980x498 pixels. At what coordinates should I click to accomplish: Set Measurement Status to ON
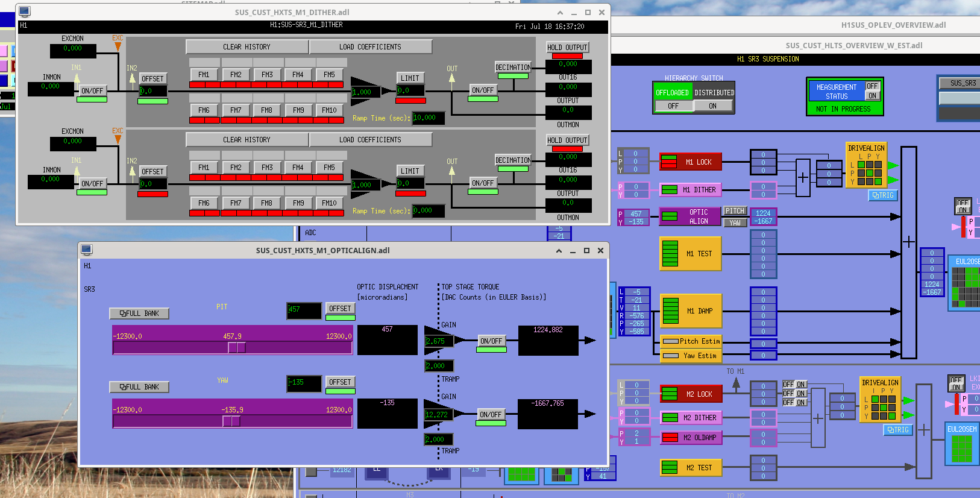(x=872, y=96)
